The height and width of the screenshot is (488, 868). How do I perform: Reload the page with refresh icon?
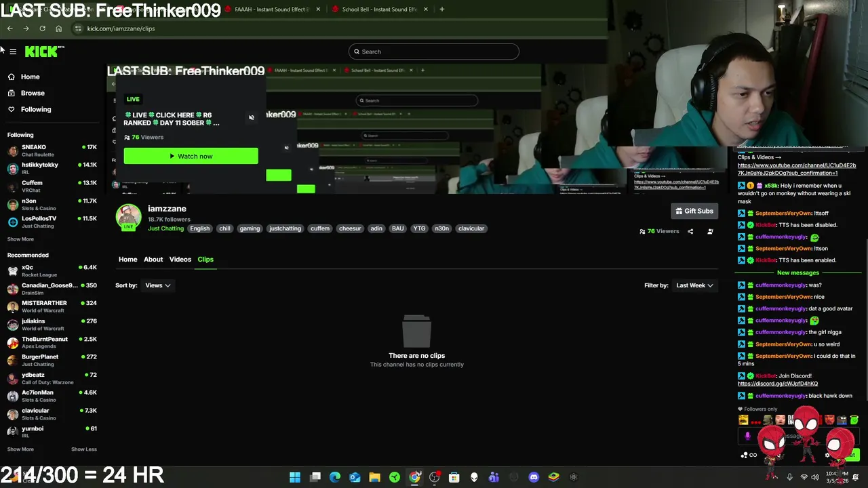click(42, 28)
